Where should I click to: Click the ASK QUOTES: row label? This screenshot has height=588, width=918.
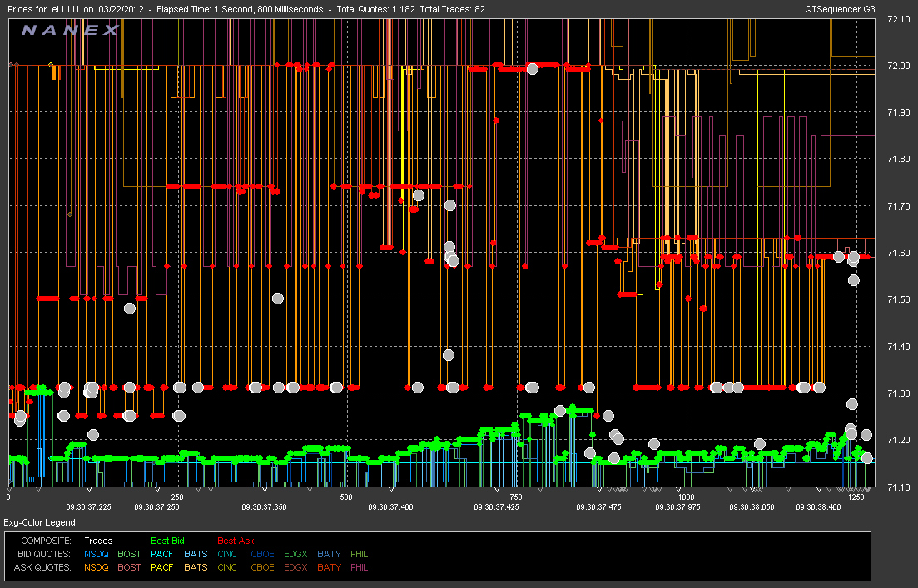(x=42, y=567)
